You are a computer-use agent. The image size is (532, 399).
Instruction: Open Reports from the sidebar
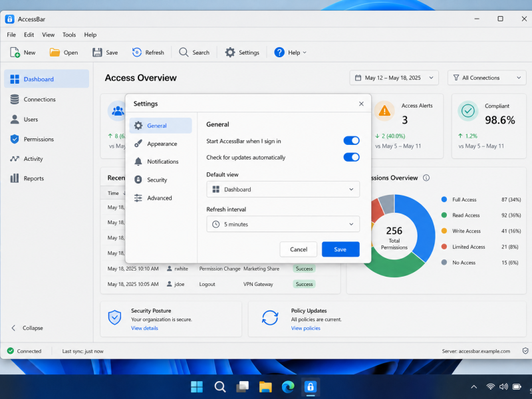point(47,178)
